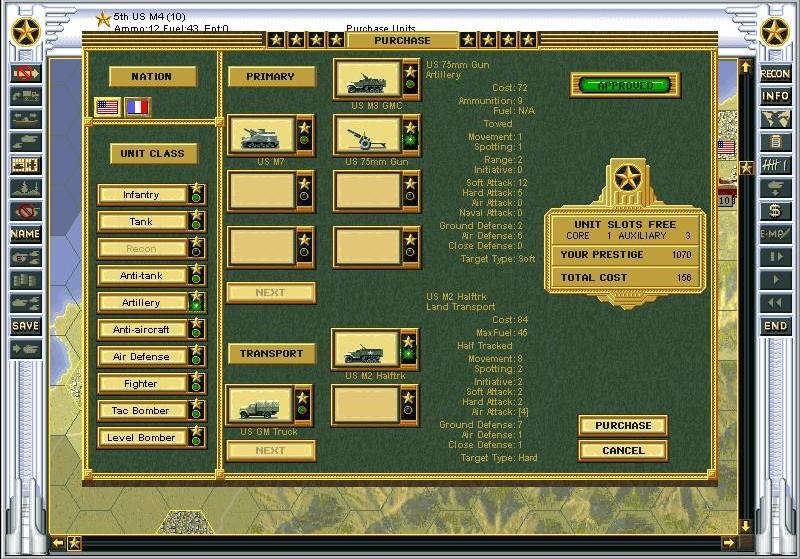Click the CANCEL button
This screenshot has height=559, width=800.
(623, 451)
